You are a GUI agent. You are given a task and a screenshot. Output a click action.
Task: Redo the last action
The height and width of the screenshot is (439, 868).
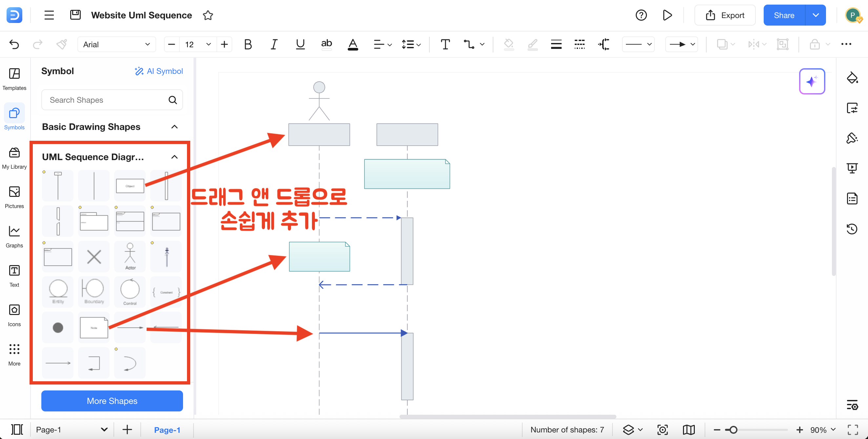click(x=38, y=44)
